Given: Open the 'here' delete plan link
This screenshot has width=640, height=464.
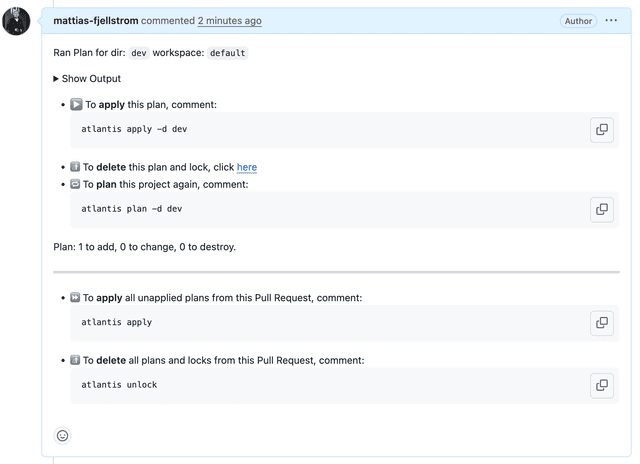Looking at the screenshot, I should click(247, 167).
